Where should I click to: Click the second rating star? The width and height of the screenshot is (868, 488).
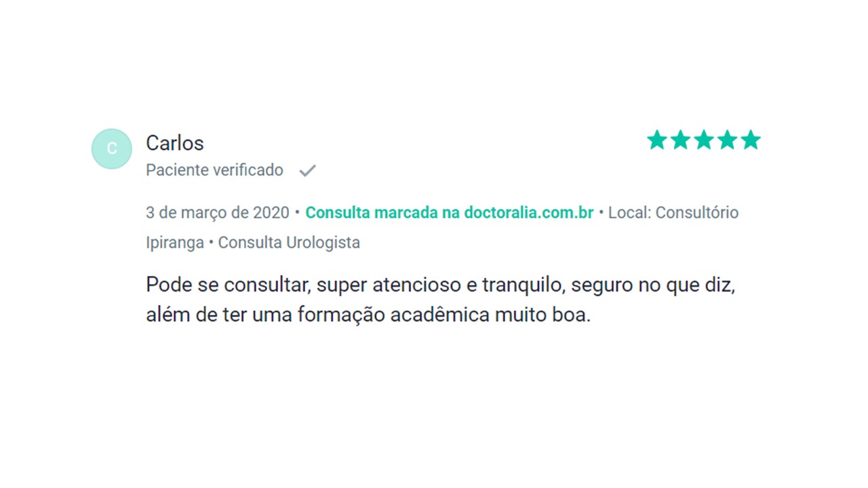tap(680, 140)
